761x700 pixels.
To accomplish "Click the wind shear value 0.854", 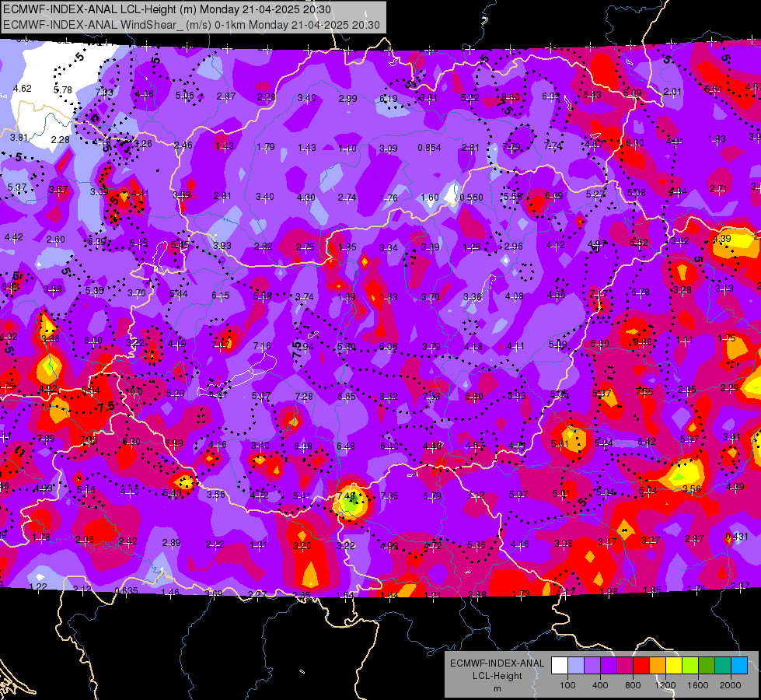I will pos(430,148).
